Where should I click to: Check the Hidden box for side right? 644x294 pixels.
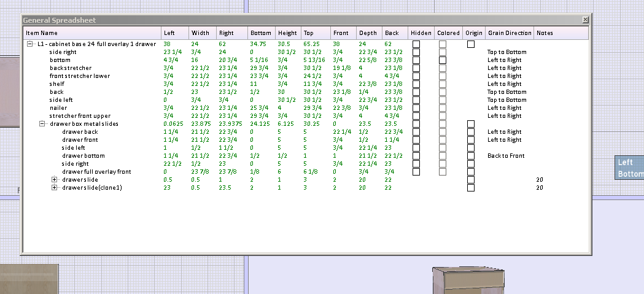pos(416,52)
